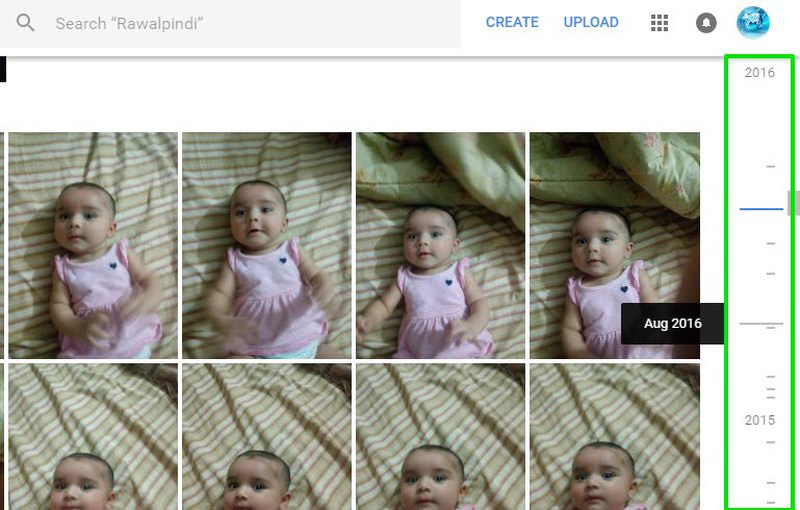This screenshot has width=800, height=510.
Task: Click the UPLOAD button
Action: click(x=591, y=22)
